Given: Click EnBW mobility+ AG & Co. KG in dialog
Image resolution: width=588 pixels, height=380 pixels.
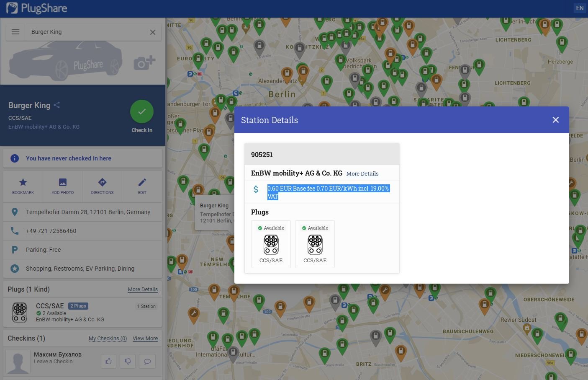Looking at the screenshot, I should pos(297,173).
